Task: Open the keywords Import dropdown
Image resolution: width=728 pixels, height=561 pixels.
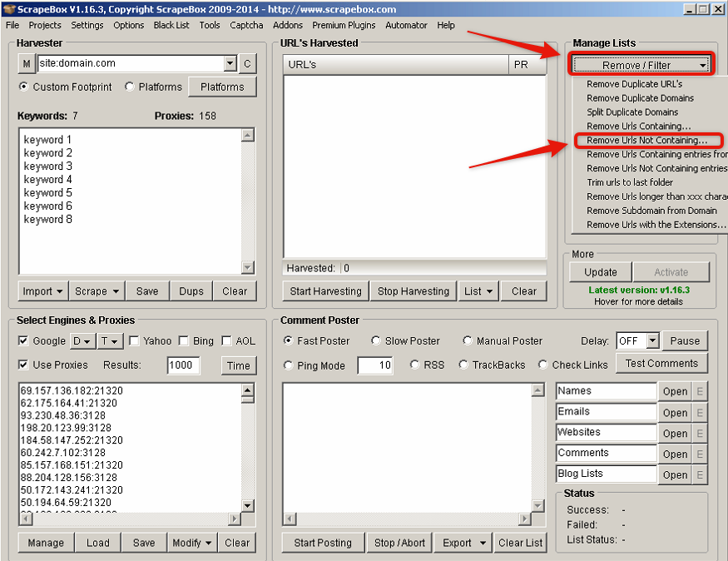Action: pyautogui.click(x=42, y=291)
